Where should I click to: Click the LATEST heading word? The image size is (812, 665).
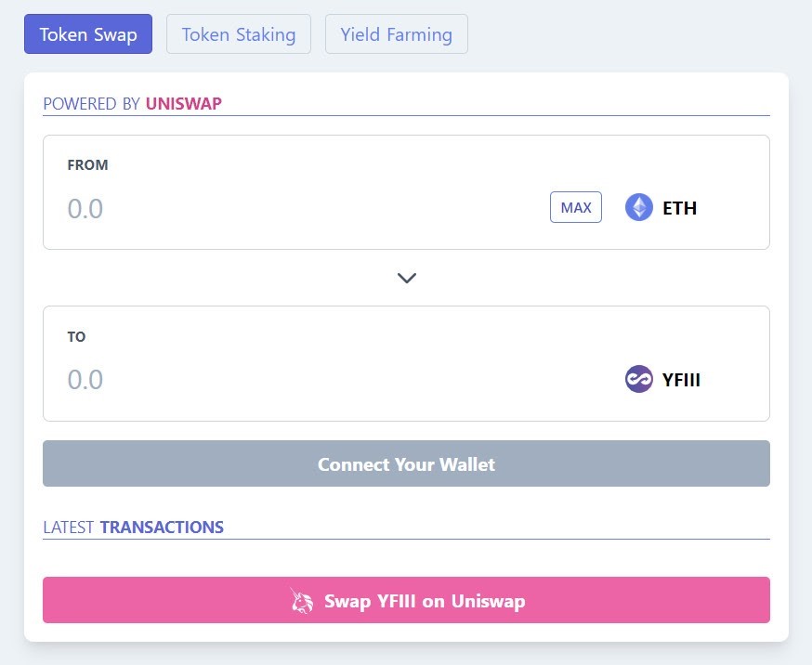coord(69,528)
